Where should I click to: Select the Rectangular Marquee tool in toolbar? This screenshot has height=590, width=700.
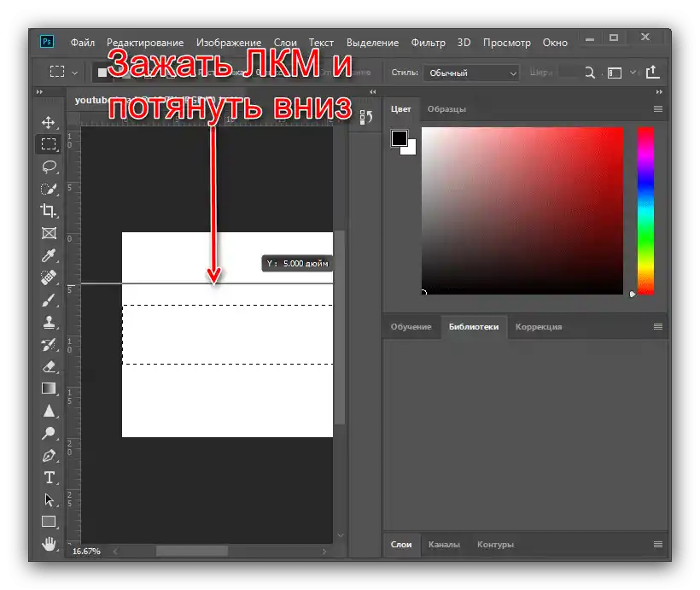(49, 143)
